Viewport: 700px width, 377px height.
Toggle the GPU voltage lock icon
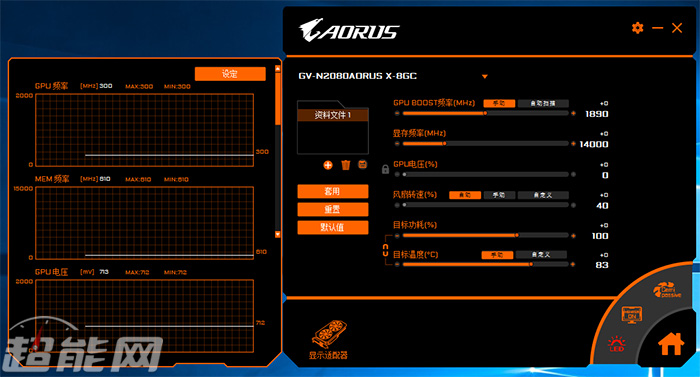coord(385,169)
